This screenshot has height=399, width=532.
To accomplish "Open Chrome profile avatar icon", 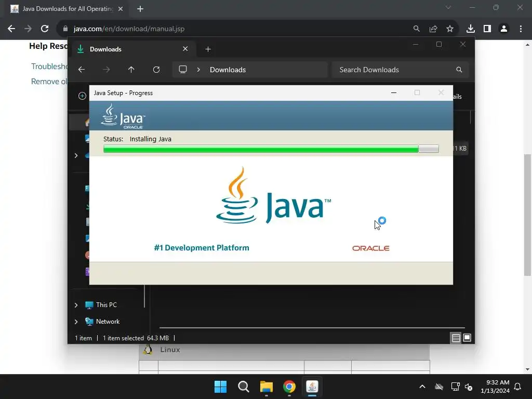I will [x=504, y=29].
